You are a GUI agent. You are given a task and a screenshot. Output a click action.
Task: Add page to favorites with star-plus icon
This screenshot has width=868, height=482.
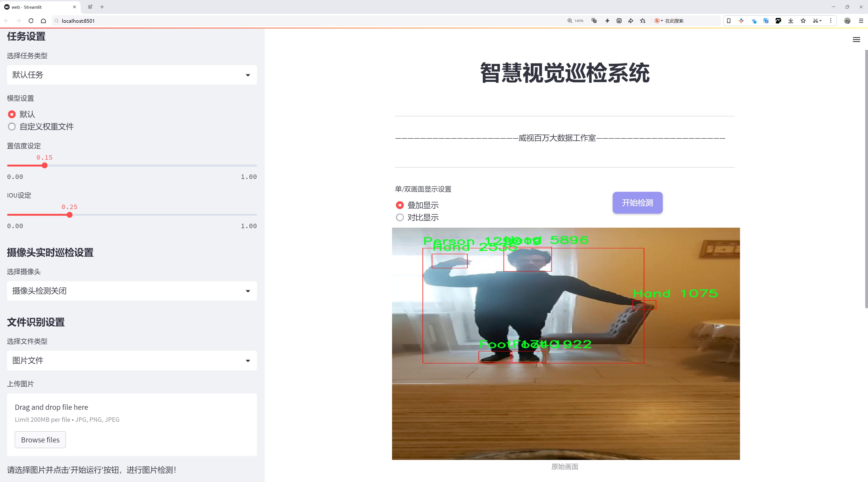643,21
